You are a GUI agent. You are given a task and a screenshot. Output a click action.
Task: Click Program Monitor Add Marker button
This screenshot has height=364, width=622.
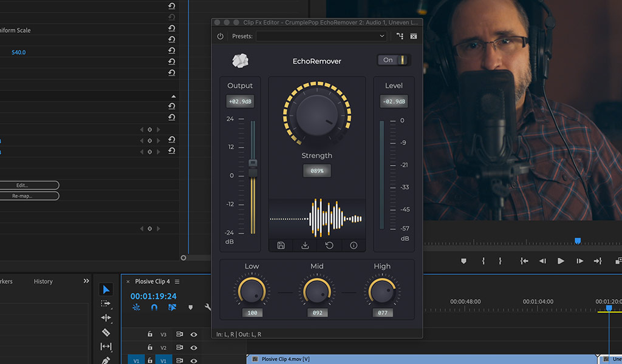[463, 261]
